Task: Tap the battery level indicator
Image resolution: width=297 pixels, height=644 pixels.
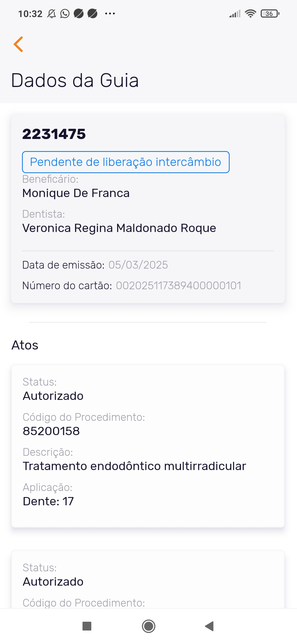Action: point(270,13)
